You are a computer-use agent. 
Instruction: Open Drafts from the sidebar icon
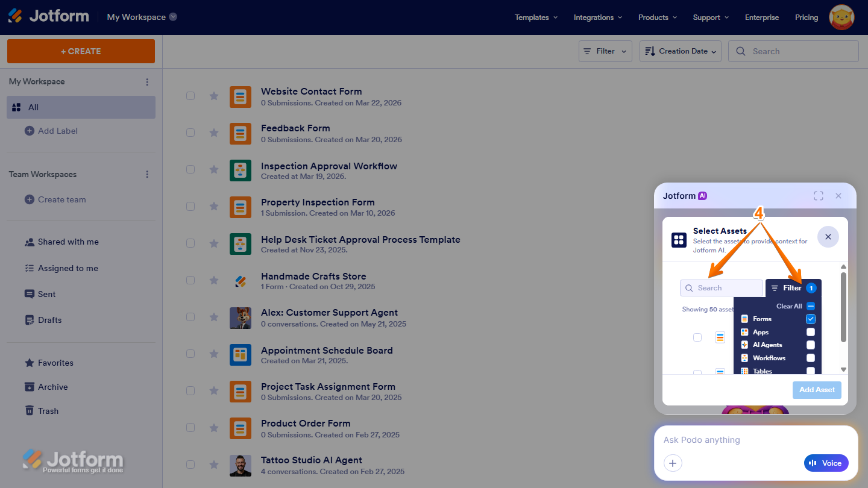[29, 320]
